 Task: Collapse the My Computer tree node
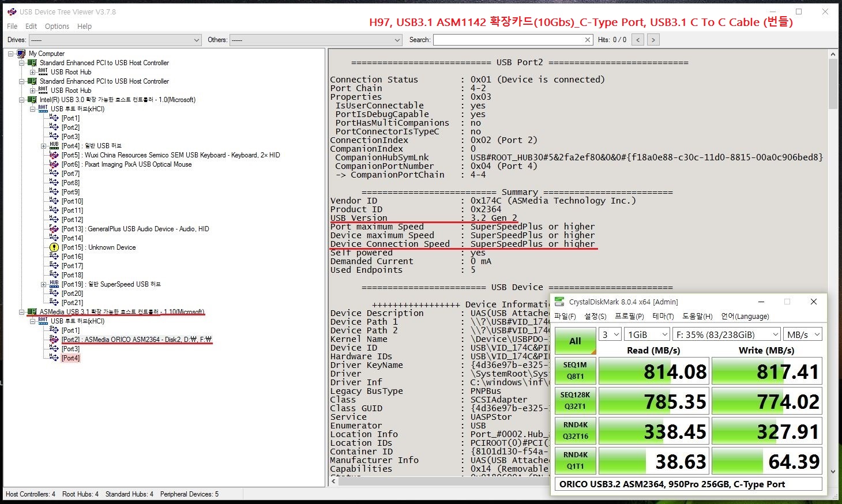point(11,54)
